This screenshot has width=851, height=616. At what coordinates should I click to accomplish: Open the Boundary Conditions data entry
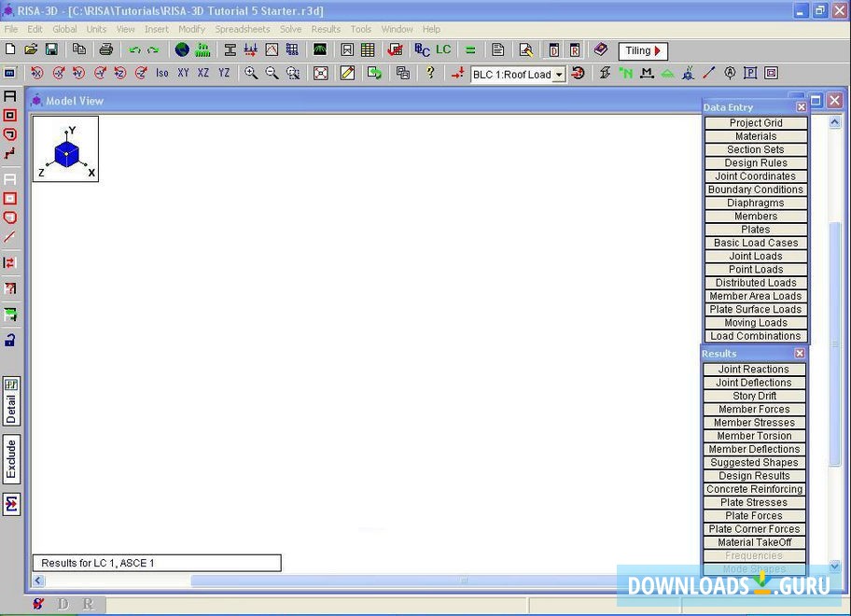click(756, 189)
